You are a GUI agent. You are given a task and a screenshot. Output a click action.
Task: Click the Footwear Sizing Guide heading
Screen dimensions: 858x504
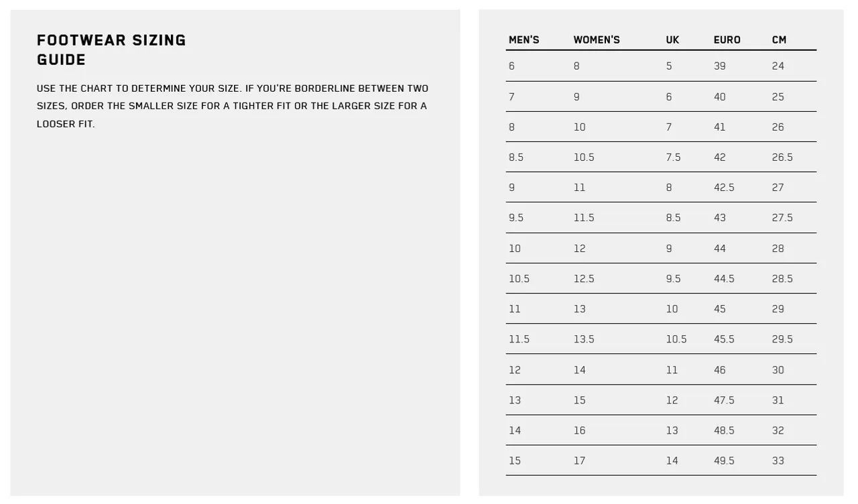pyautogui.click(x=111, y=50)
